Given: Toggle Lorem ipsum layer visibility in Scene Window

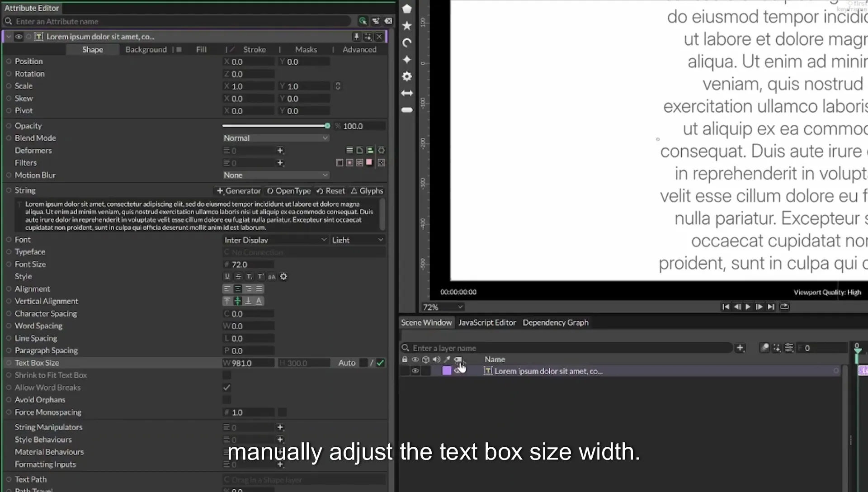Looking at the screenshot, I should pos(415,371).
